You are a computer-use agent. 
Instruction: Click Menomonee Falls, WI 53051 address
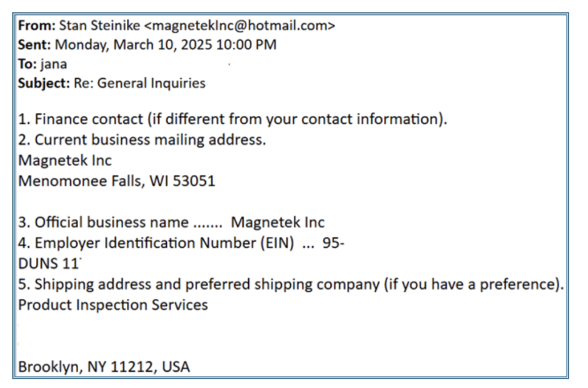click(116, 181)
